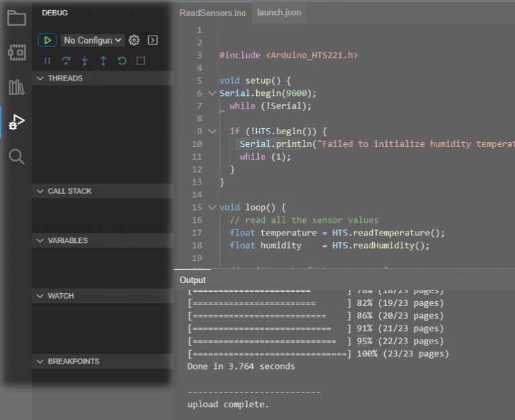Open the Sketchbook folder icon in sidebar
Image resolution: width=515 pixels, height=420 pixels.
pos(16,17)
